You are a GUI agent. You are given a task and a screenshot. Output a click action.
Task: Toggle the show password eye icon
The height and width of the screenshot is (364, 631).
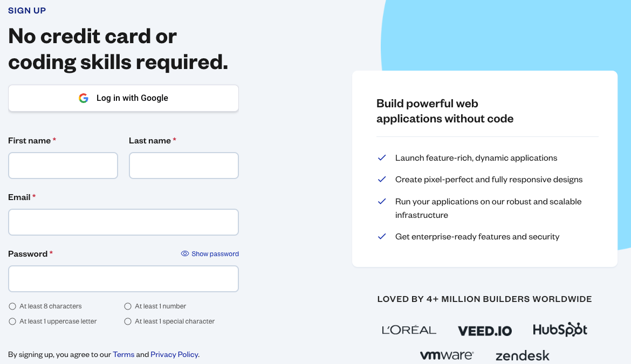[x=184, y=253]
